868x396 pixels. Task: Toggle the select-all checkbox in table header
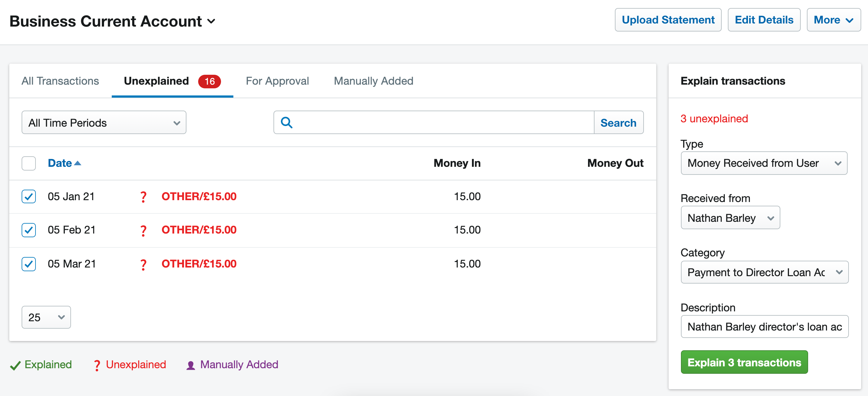pyautogui.click(x=29, y=163)
